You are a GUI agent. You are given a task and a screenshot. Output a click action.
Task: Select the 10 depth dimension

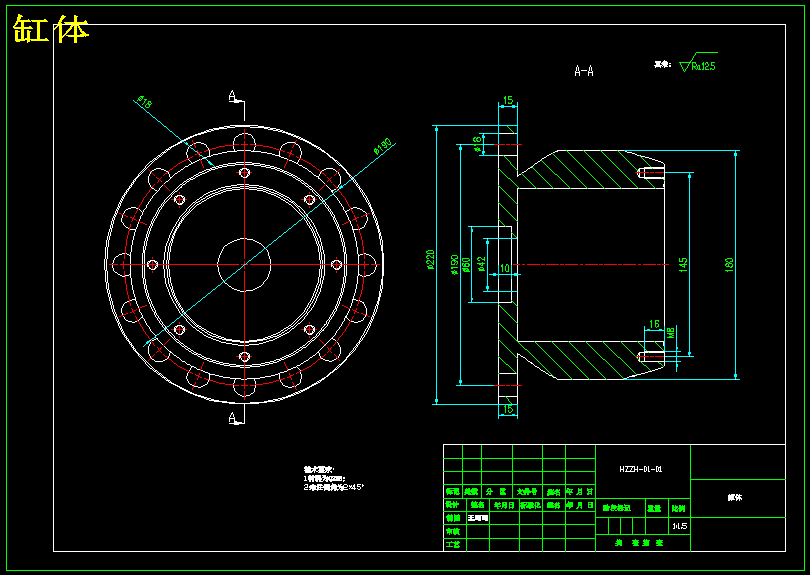coord(505,268)
